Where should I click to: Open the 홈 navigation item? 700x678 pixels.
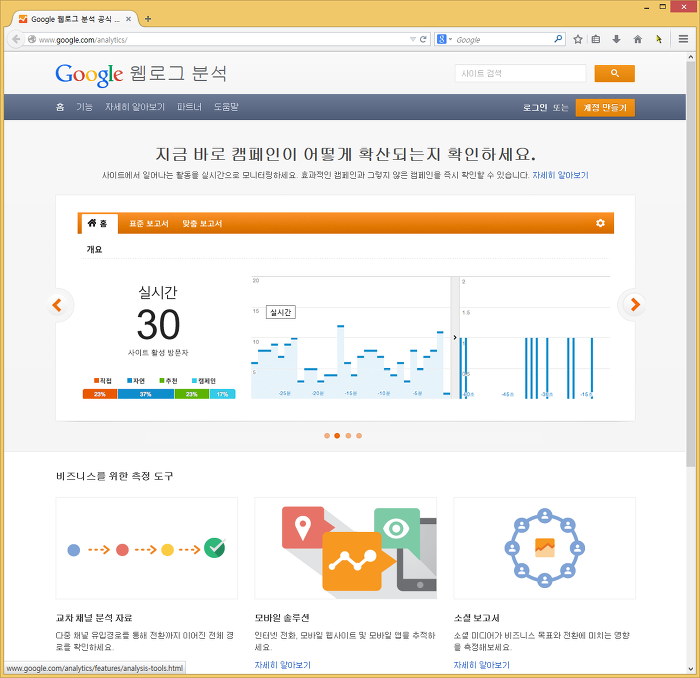pyautogui.click(x=60, y=107)
